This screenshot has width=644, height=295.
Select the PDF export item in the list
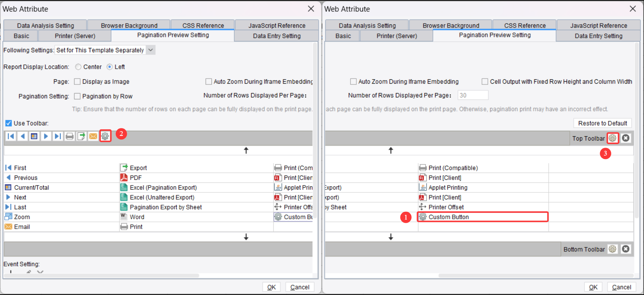(x=196, y=178)
